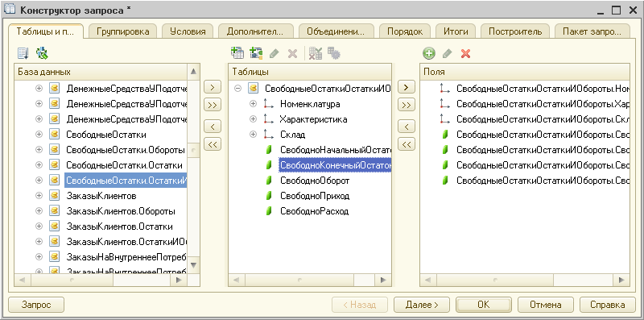Select the СвободноРасход field
The image size is (644, 320).
[x=314, y=211]
